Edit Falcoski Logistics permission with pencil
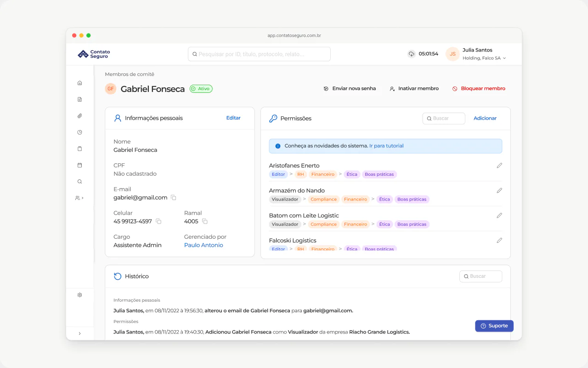Image resolution: width=588 pixels, height=368 pixels. (499, 240)
